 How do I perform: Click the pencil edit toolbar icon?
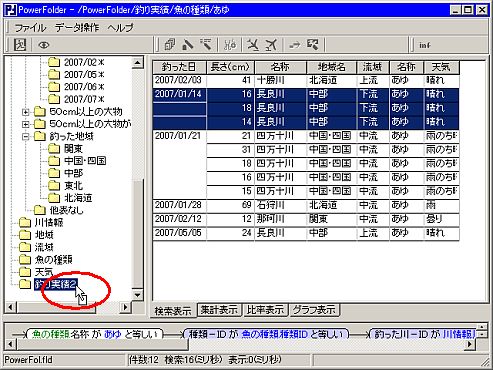pos(188,44)
